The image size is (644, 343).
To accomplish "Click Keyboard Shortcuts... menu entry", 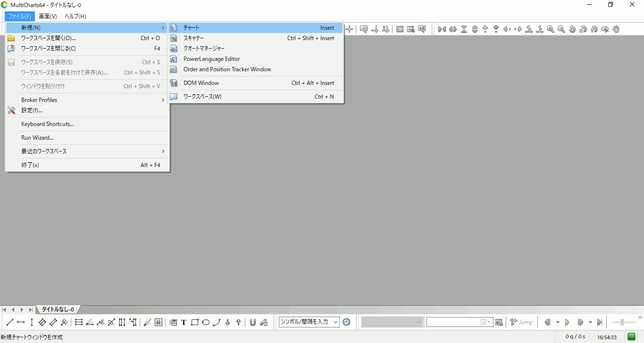I will point(48,124).
